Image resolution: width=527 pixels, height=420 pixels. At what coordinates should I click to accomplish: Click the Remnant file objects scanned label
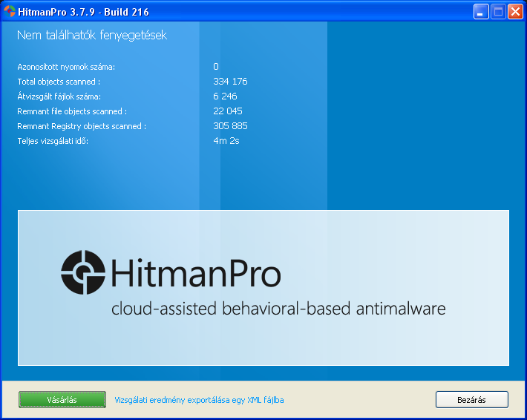click(x=72, y=111)
